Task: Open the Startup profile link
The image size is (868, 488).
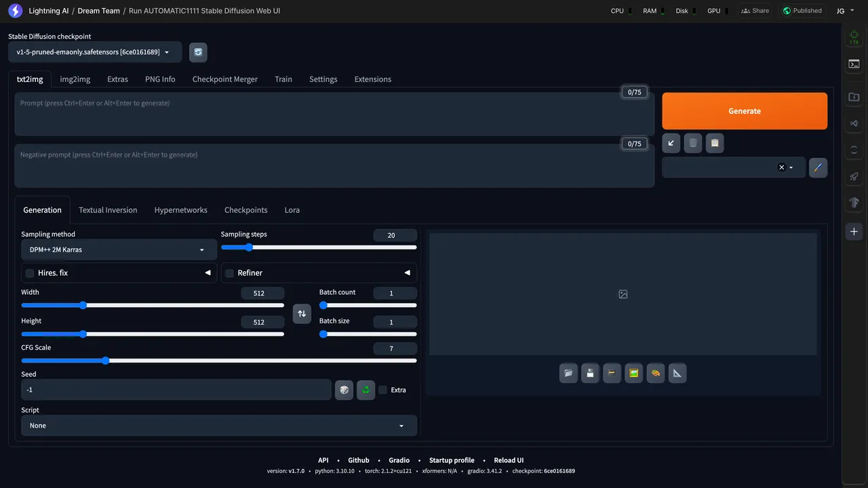Action: (x=452, y=460)
